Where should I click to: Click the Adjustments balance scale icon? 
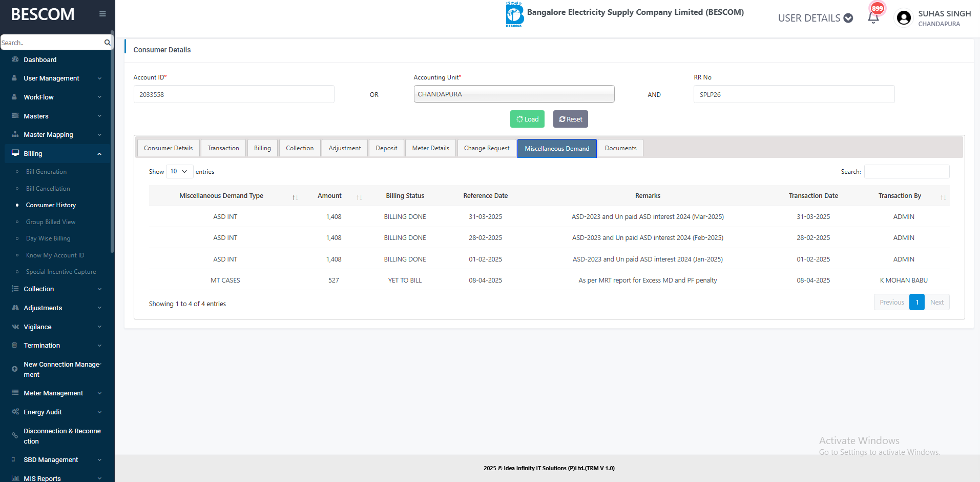pos(15,308)
